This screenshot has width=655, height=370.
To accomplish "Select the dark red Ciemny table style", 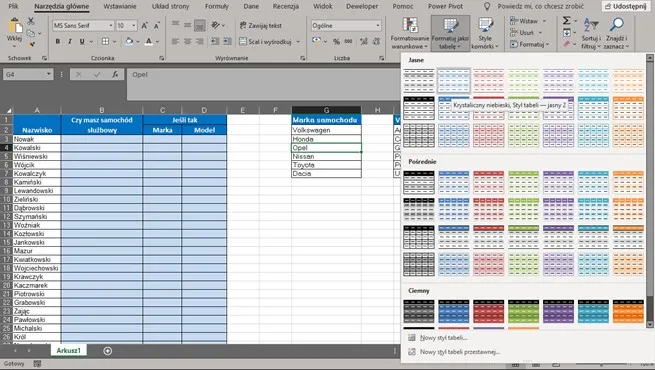I will click(x=489, y=311).
